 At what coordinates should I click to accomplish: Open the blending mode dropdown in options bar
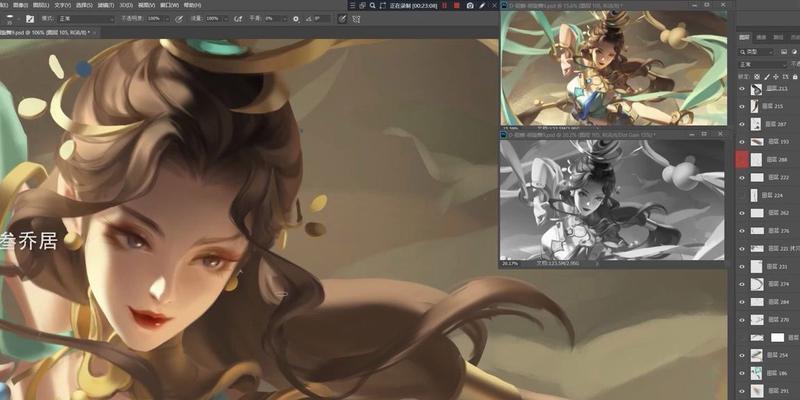click(x=86, y=19)
